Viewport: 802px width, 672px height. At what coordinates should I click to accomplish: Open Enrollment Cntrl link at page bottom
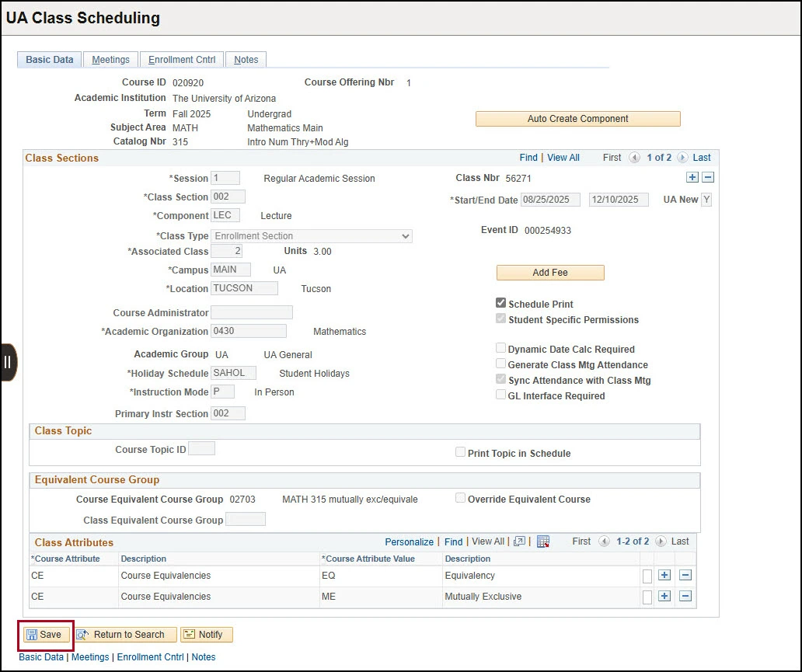point(151,656)
